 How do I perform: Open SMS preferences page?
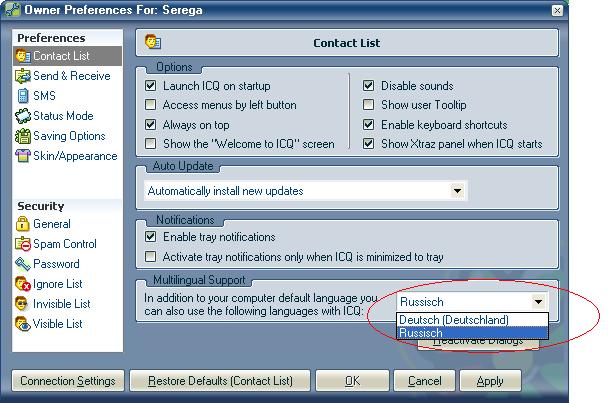pos(44,96)
